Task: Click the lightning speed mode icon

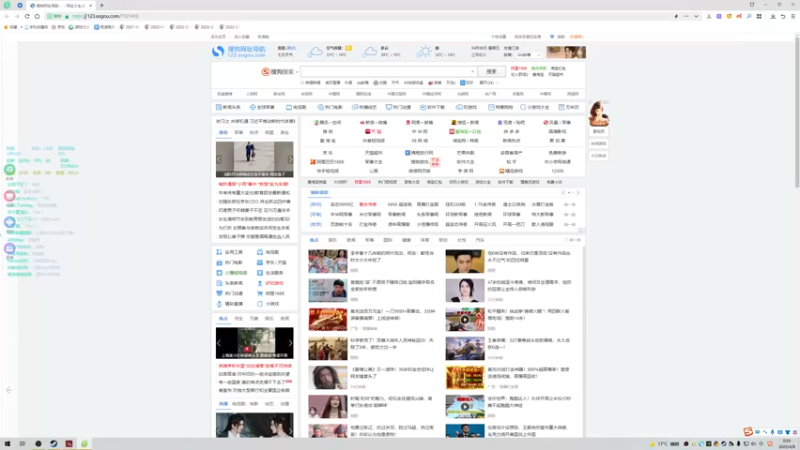Action: click(676, 16)
